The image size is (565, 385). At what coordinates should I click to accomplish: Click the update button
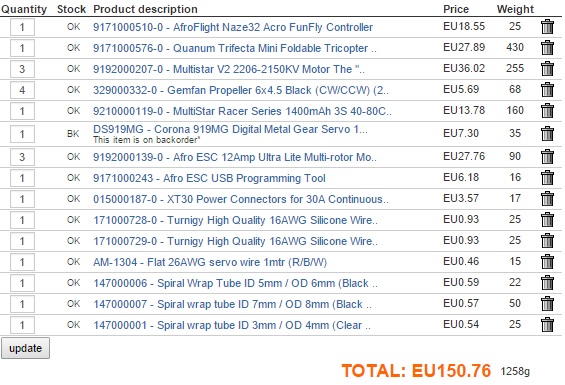click(26, 348)
